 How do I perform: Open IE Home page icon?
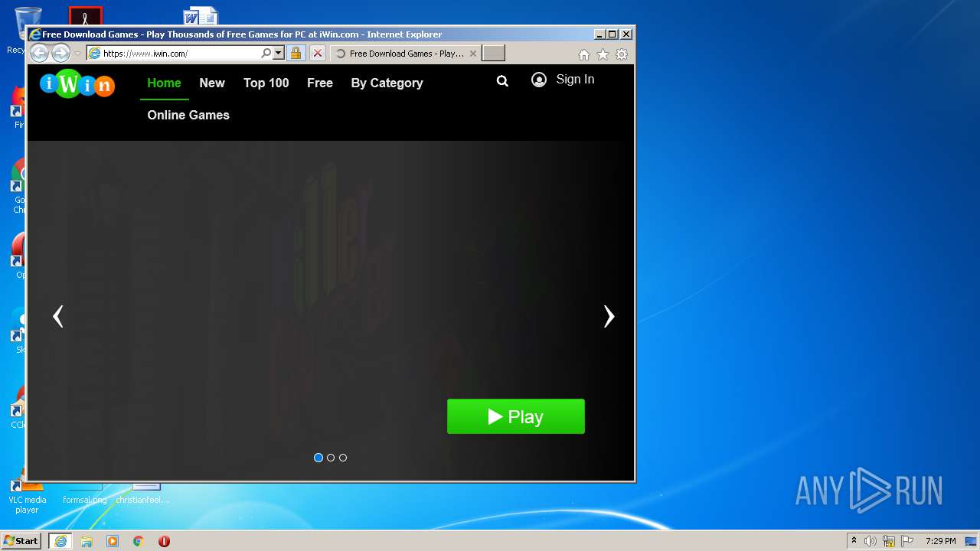click(x=584, y=54)
